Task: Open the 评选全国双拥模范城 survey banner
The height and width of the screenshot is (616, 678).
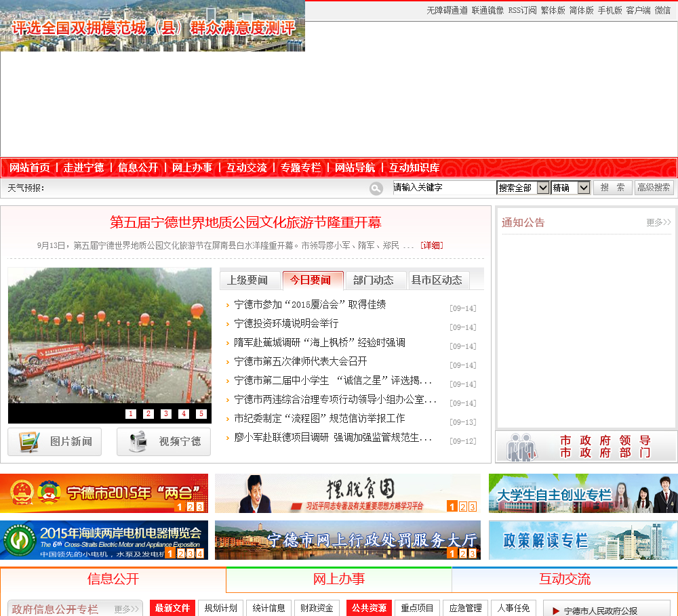Action: point(153,26)
